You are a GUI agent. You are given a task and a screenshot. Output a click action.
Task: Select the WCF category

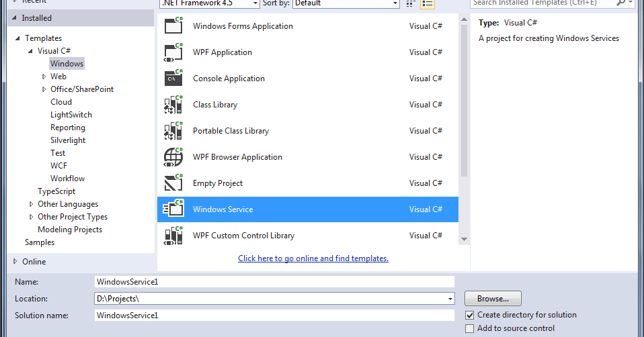58,166
